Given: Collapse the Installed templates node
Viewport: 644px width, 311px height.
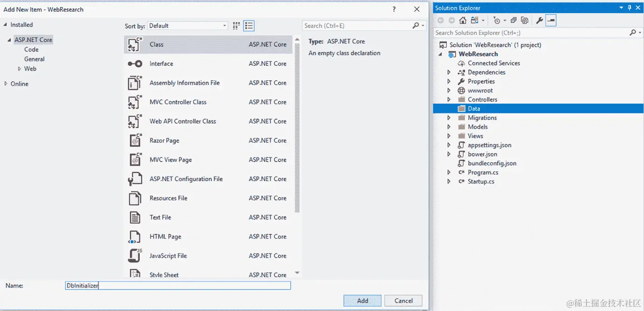Looking at the screenshot, I should coord(5,25).
